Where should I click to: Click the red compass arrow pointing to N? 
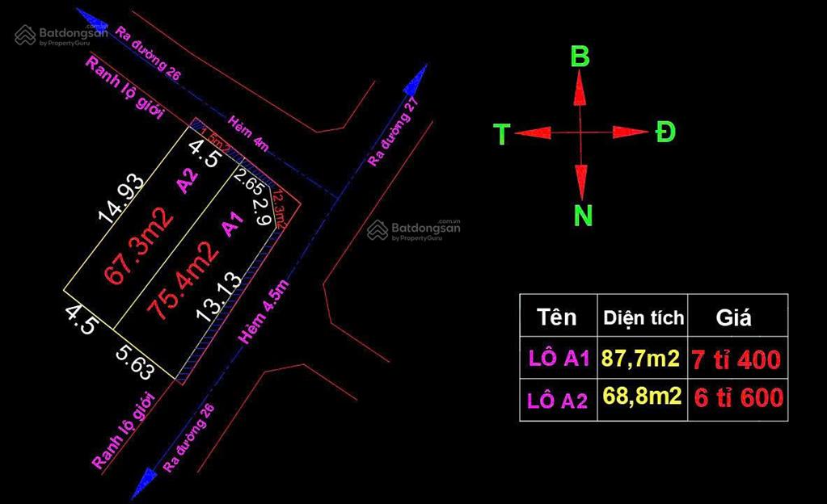click(580, 182)
